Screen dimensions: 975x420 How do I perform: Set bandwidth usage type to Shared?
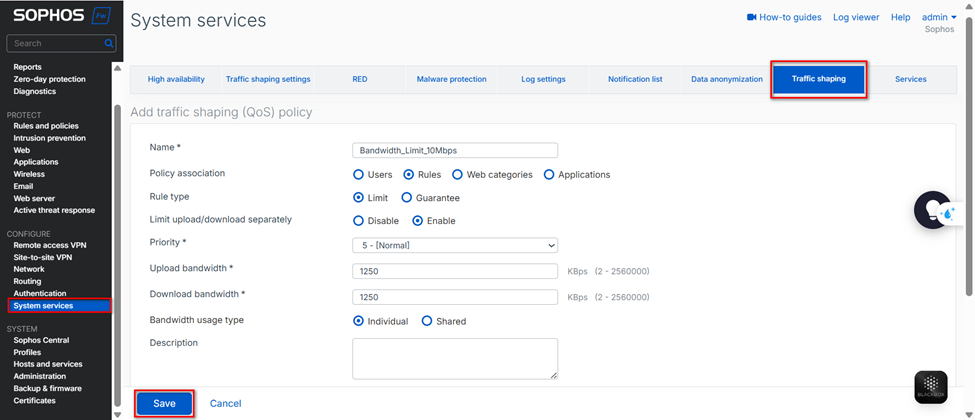coord(427,321)
